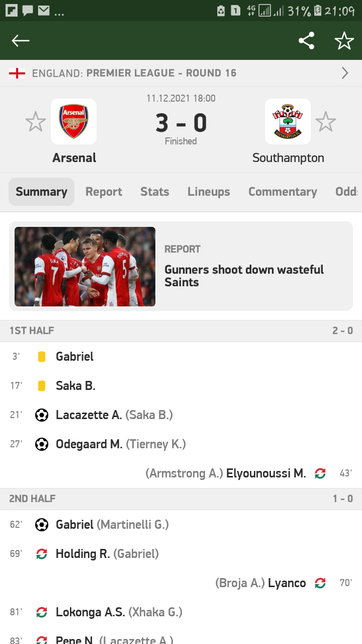Toggle the favorite star beside Arsenal
The width and height of the screenshot is (362, 644).
[36, 122]
